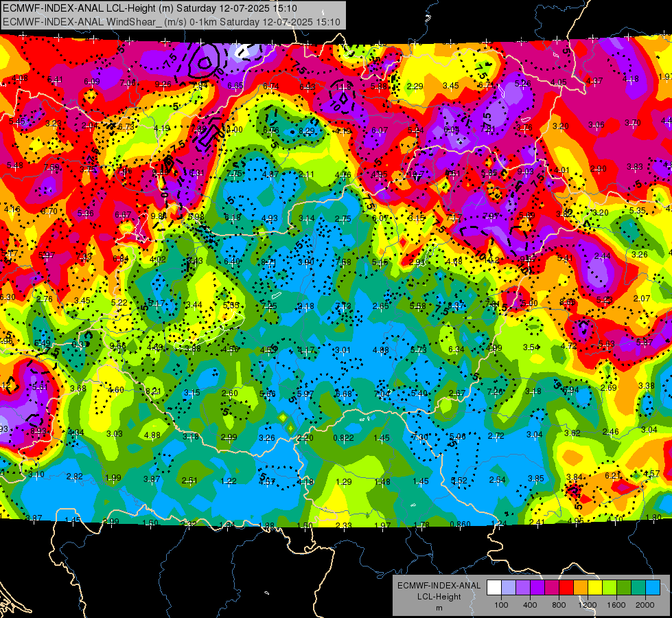The image size is (672, 618).
Task: Click the map value 7.58
Action: pos(343,262)
